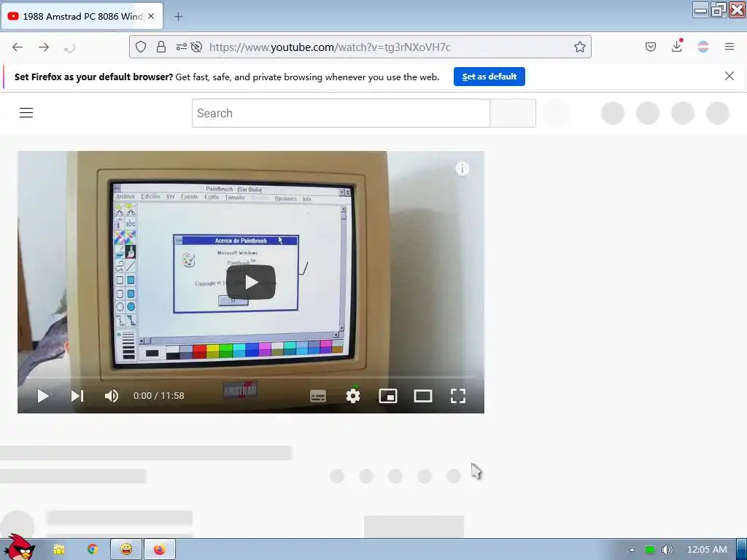The height and width of the screenshot is (560, 747).
Task: Click the browser forward arrow
Action: tap(44, 47)
